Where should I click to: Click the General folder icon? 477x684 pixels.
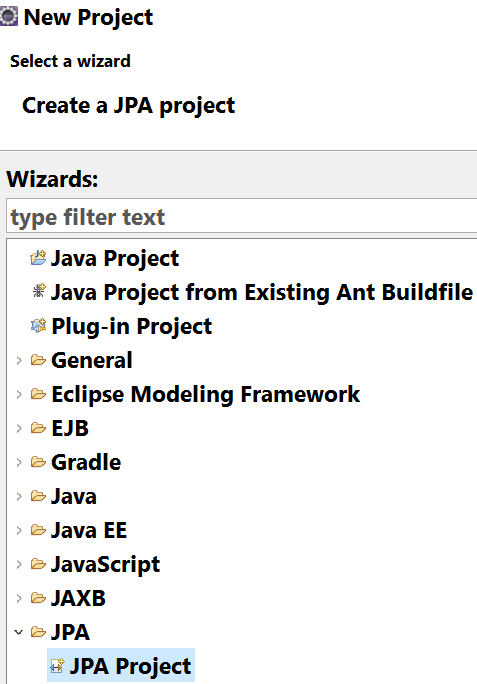(38, 360)
